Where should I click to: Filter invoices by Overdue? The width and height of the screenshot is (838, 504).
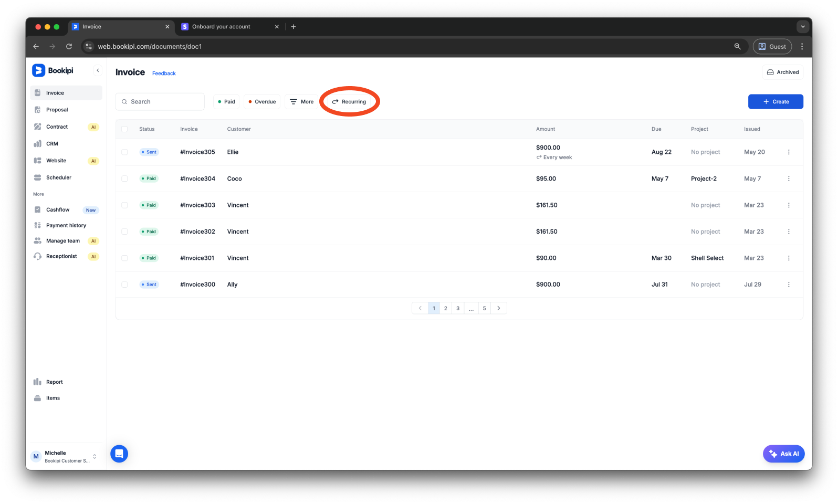(262, 102)
